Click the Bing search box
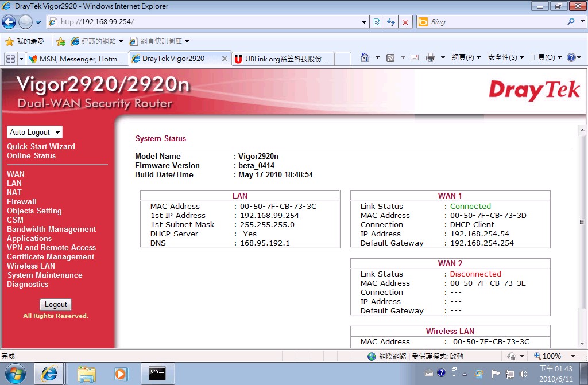Screen dimensions: 588x385 (496, 22)
